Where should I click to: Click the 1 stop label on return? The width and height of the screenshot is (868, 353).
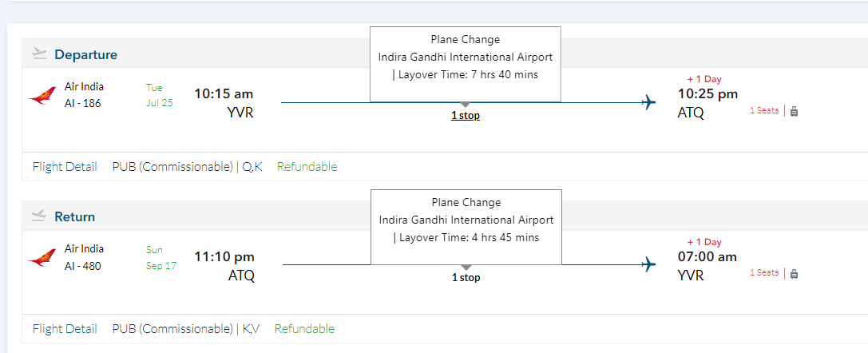[466, 278]
